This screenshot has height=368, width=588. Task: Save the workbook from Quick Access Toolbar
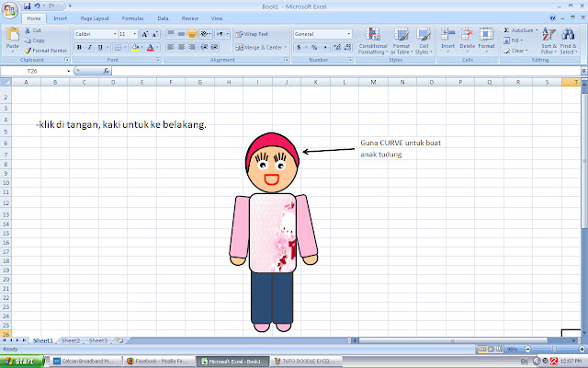tap(27, 6)
